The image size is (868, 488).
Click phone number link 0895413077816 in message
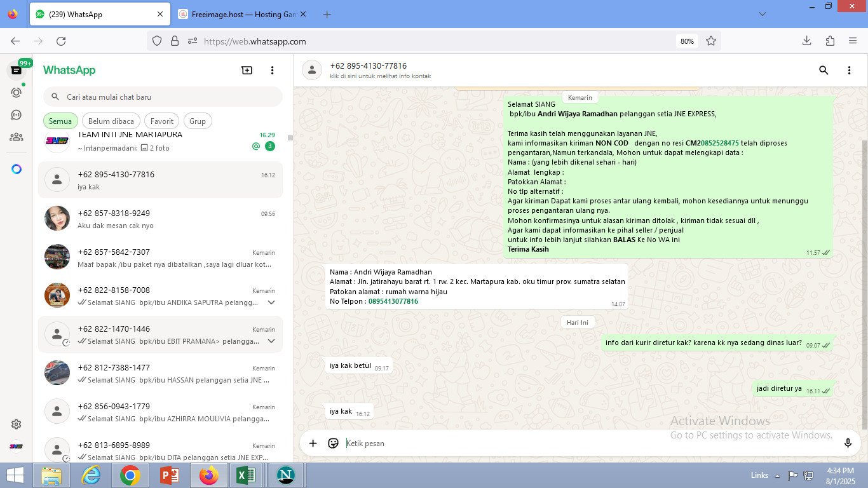pos(393,301)
